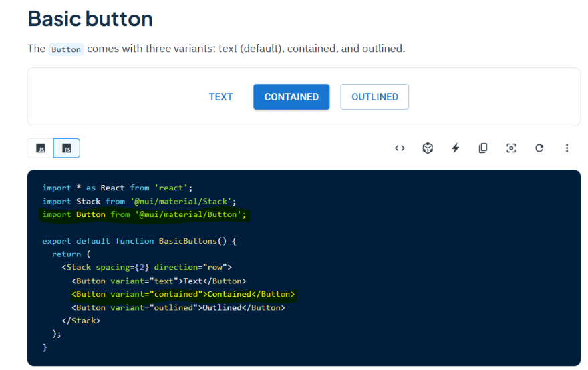
Task: Reset the demo with refresh icon
Action: 539,148
